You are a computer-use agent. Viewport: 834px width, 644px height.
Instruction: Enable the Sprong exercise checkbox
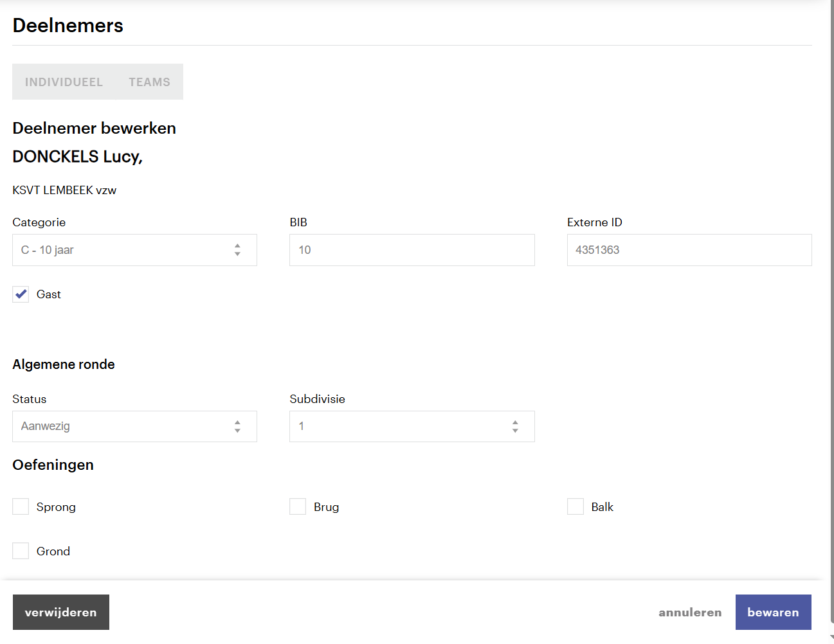[x=21, y=506]
